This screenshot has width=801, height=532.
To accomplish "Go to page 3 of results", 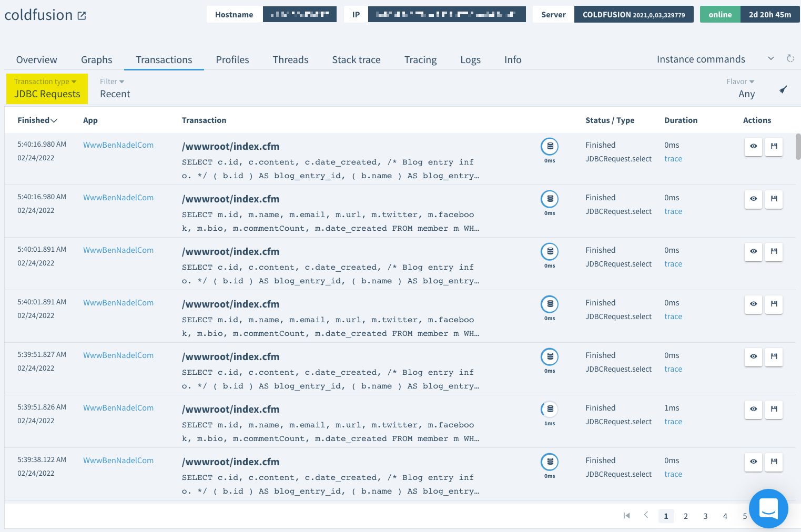I will coord(705,516).
